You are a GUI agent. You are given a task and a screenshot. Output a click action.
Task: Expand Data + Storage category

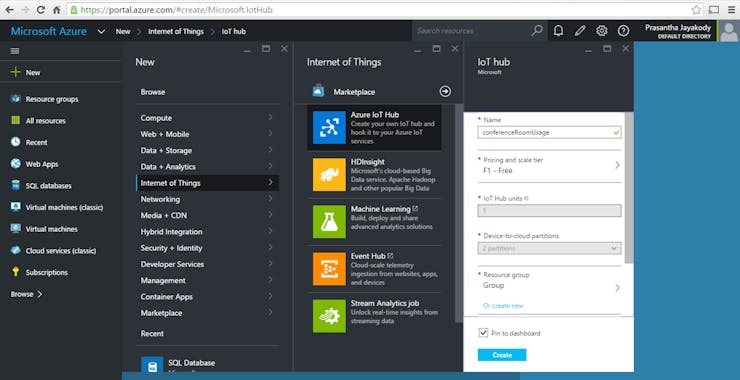(207, 151)
